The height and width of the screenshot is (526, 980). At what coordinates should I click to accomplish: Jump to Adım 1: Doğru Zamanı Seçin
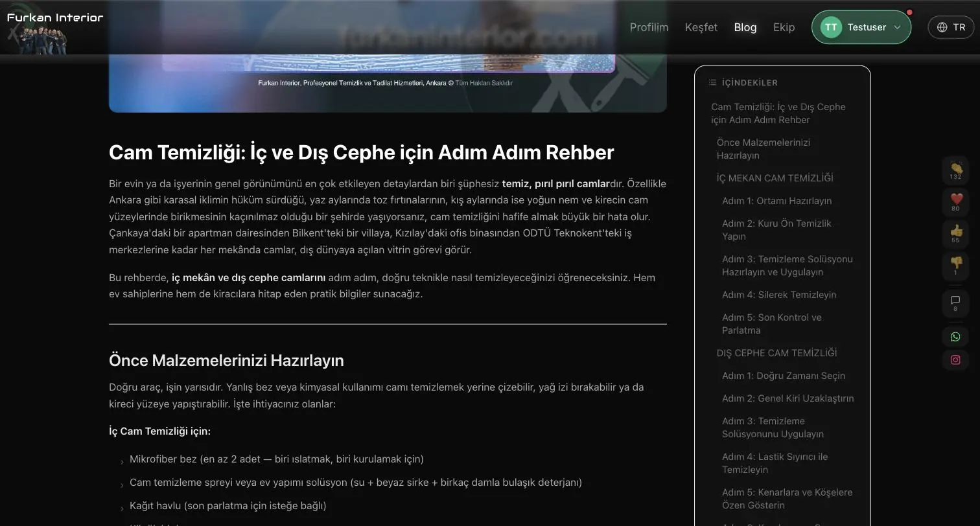click(784, 376)
